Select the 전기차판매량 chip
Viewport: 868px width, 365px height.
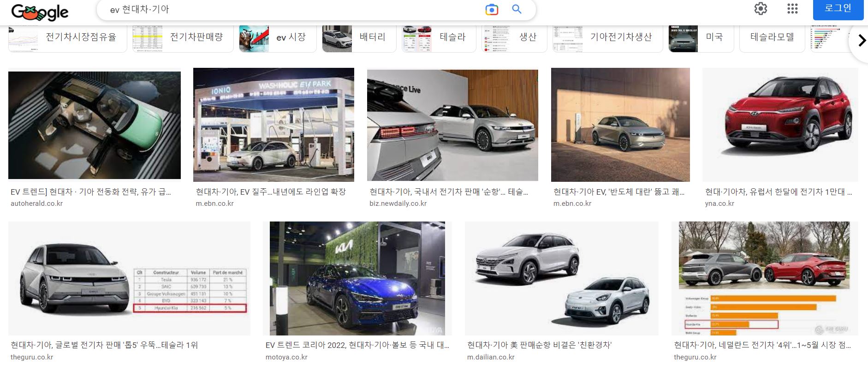pyautogui.click(x=183, y=38)
